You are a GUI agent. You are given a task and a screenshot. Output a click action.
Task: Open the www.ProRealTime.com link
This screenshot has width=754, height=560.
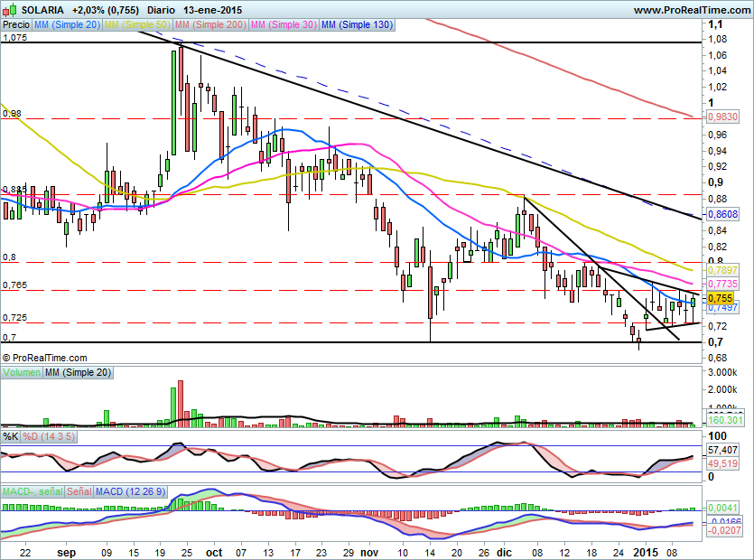point(692,10)
